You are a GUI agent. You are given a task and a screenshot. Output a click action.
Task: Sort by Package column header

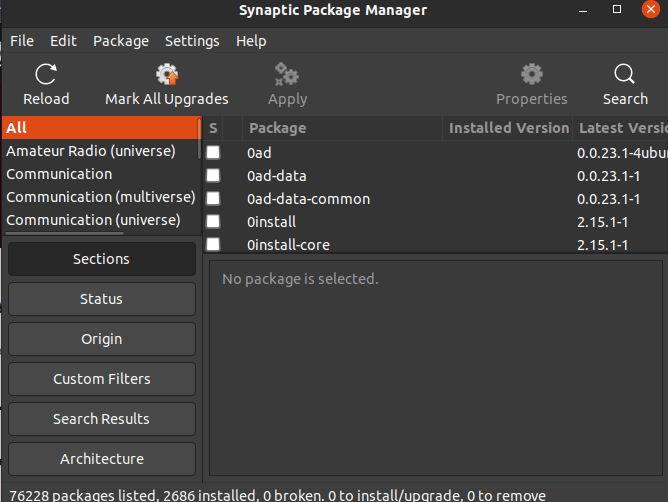click(x=343, y=128)
